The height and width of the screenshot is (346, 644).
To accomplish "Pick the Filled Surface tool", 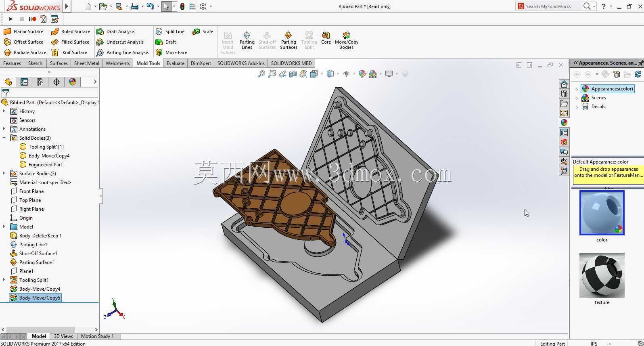I will click(x=70, y=42).
